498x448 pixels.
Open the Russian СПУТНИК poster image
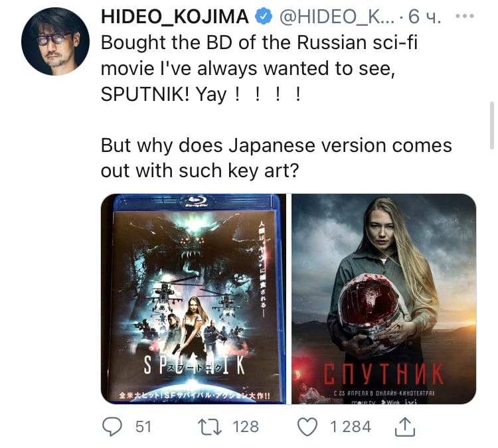(x=384, y=299)
